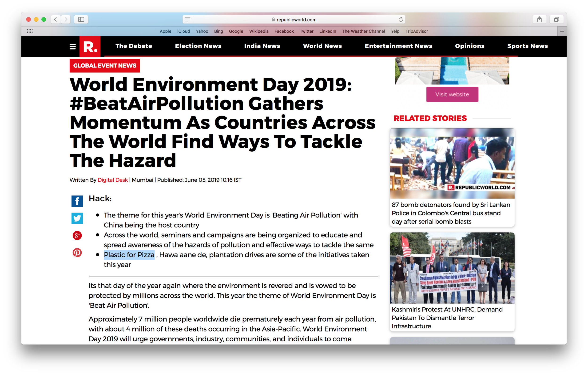
Task: Toggle the Safari sidebar button
Action: (81, 19)
